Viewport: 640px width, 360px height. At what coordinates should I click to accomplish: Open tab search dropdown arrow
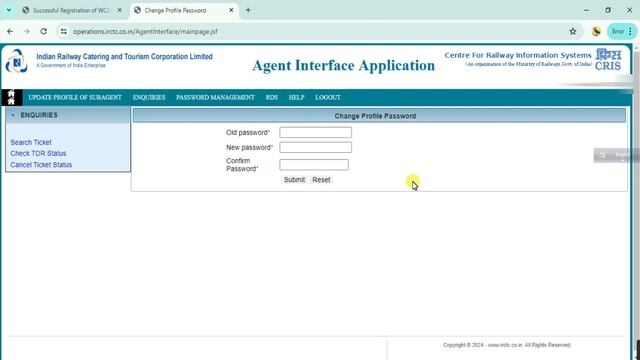click(9, 10)
